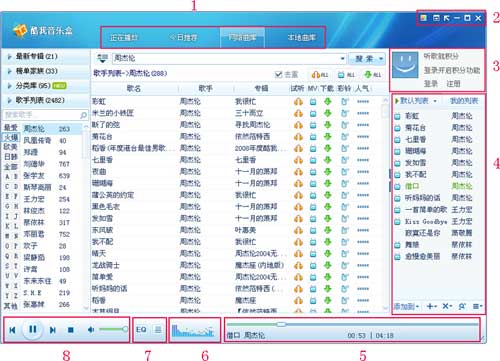Open the arrow beside the 搜索 button
The width and height of the screenshot is (500, 361).
(381, 59)
